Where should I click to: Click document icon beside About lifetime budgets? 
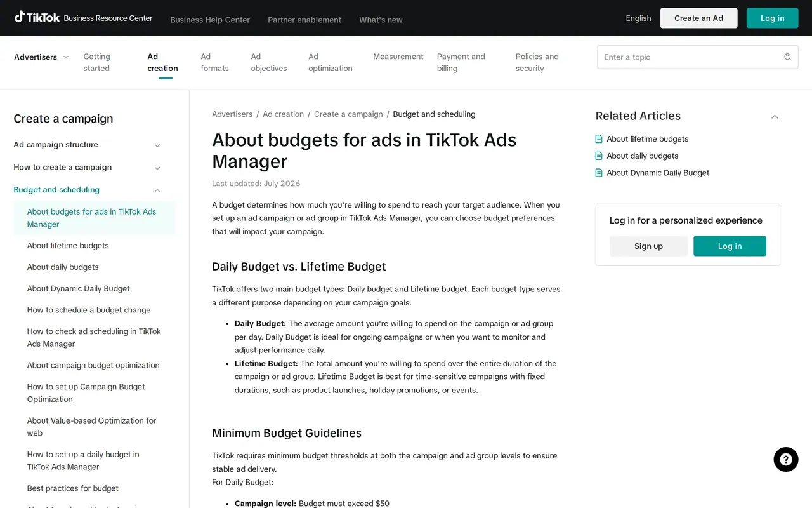599,139
